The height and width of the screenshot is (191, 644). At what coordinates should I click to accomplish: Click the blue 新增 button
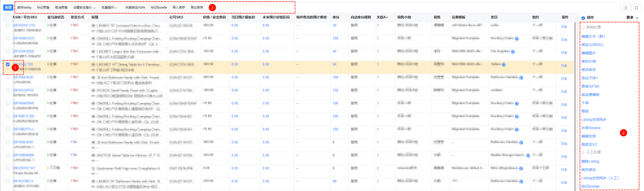[8, 8]
